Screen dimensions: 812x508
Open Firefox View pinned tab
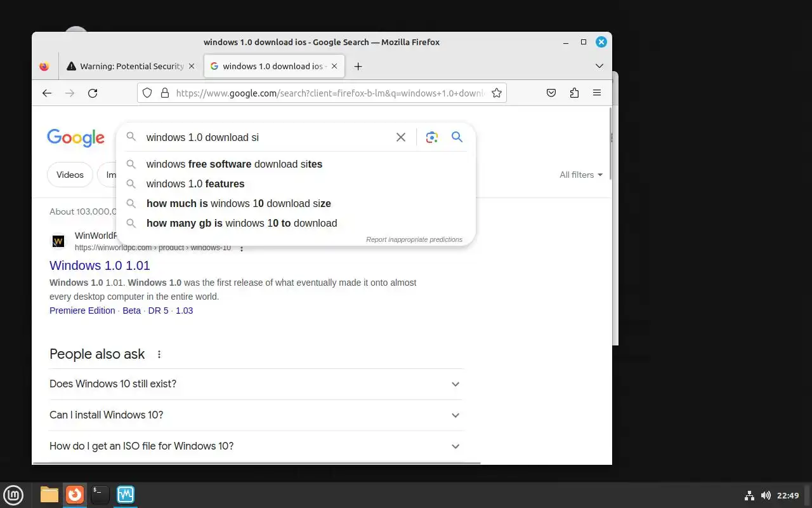[44, 66]
